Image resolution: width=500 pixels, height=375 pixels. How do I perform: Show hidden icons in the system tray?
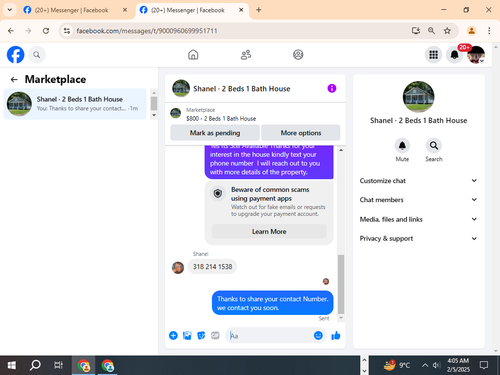coord(425,365)
